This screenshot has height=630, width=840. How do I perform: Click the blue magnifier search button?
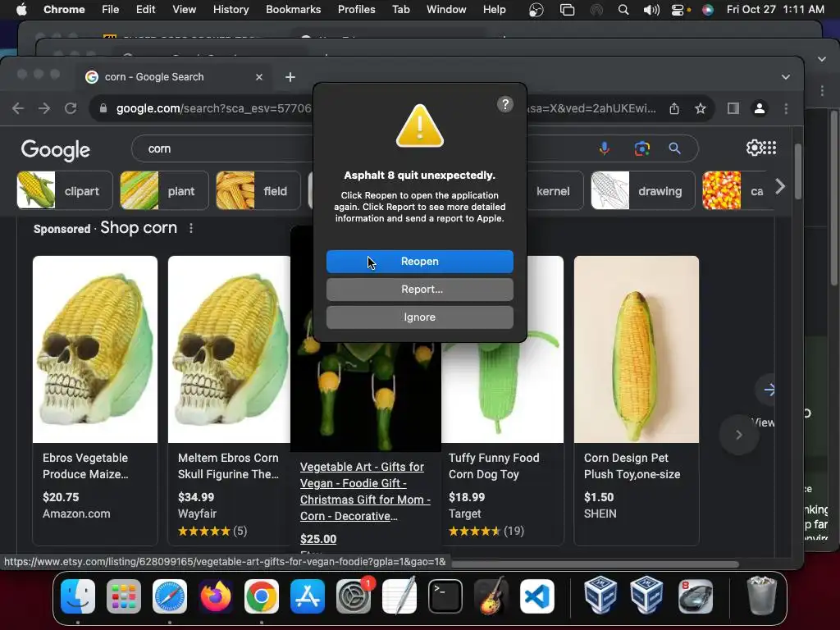pos(674,148)
